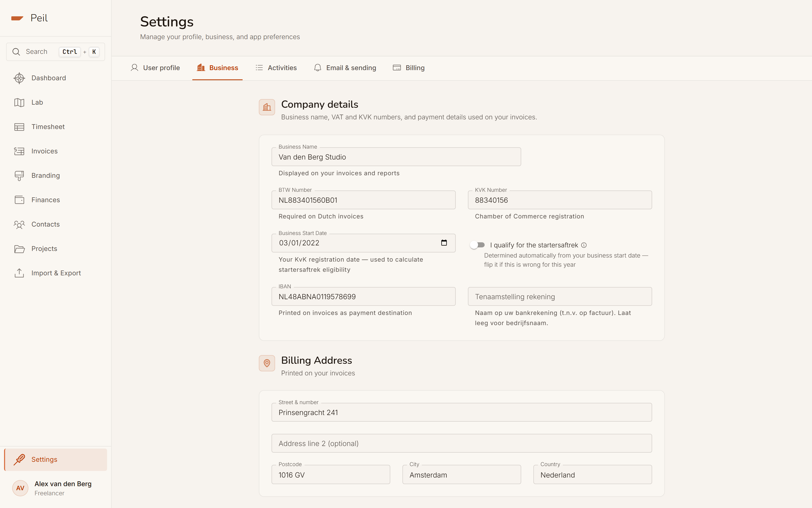
Task: Click the IBAN input field
Action: tap(363, 296)
